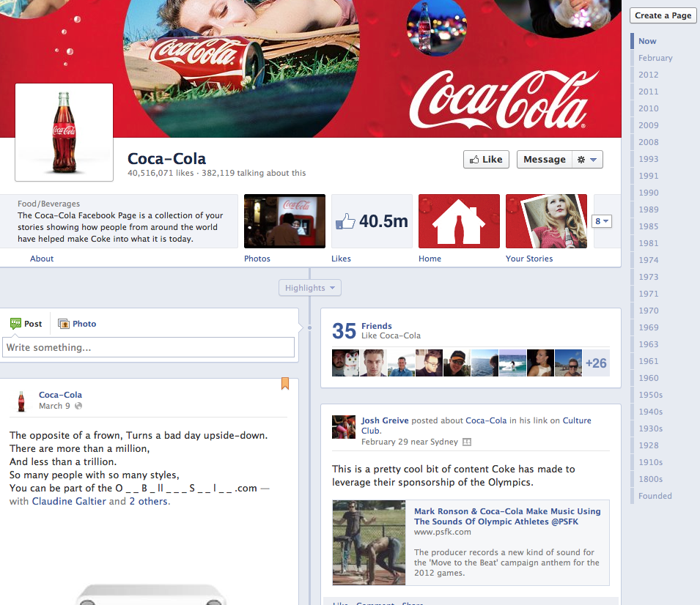Open the gear settings dropdown
700x605 pixels.
pyautogui.click(x=587, y=159)
